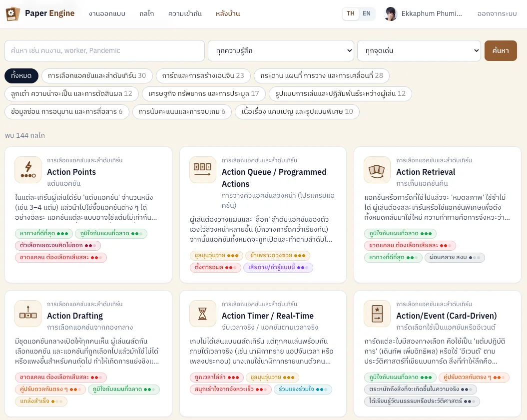Image resolution: width=527 pixels, height=420 pixels.
Task: Open the Action Queue / Programmed Actions title
Action: coord(274,178)
